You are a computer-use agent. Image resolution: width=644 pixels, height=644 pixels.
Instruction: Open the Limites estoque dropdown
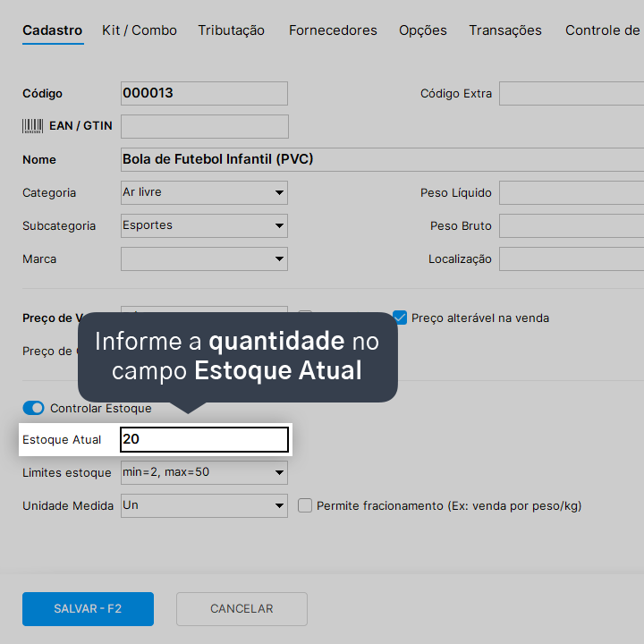pyautogui.click(x=204, y=472)
